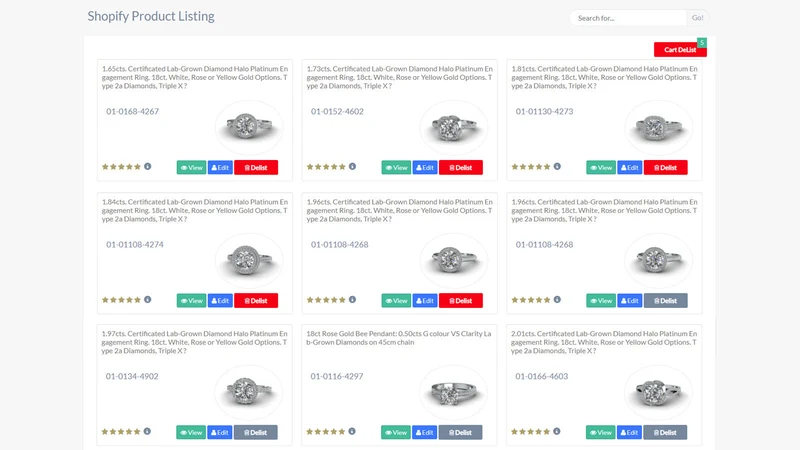The image size is (800, 450).
Task: Open ring thumbnail of product 01-01130-4273
Action: [659, 127]
